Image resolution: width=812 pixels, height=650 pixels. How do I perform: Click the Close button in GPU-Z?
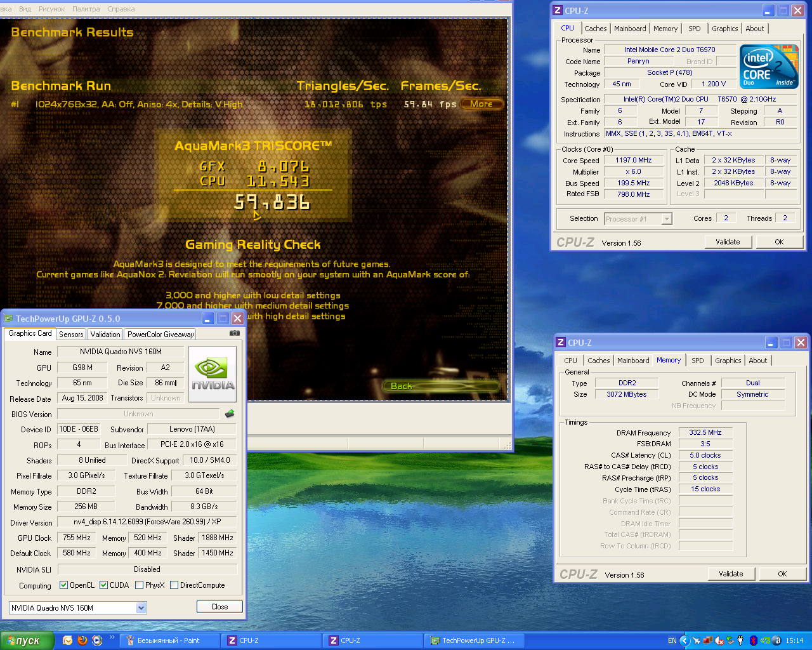[x=219, y=607]
